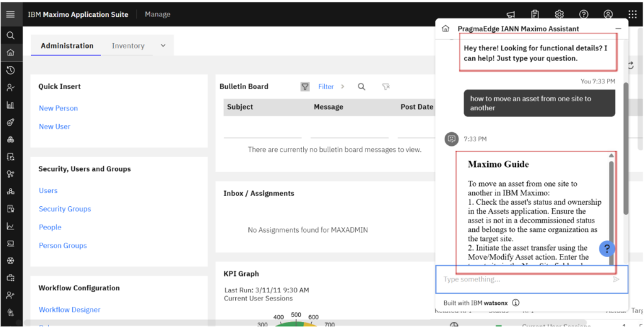Click the assistant chat vertical scrollbar
Viewport: 644px width, 330px height.
point(626,148)
